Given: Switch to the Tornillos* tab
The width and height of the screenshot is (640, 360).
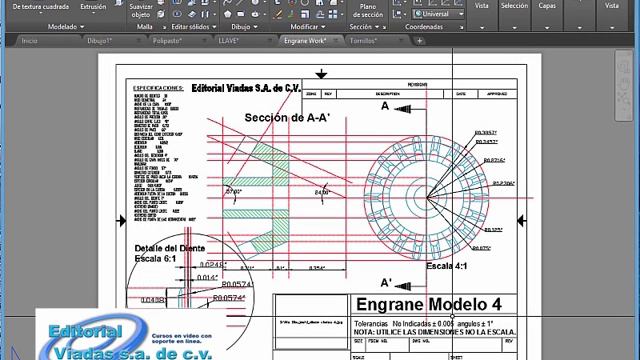Looking at the screenshot, I should click(x=363, y=41).
